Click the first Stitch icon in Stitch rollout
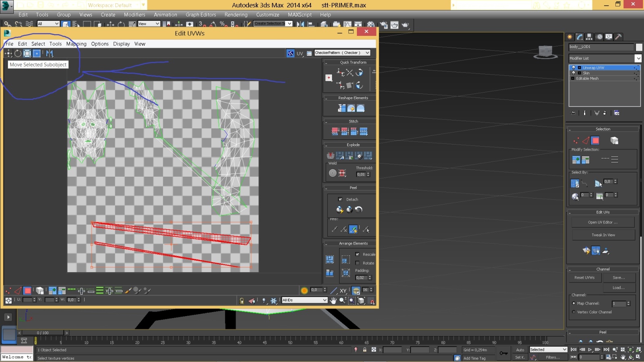644x362 pixels. click(x=335, y=131)
